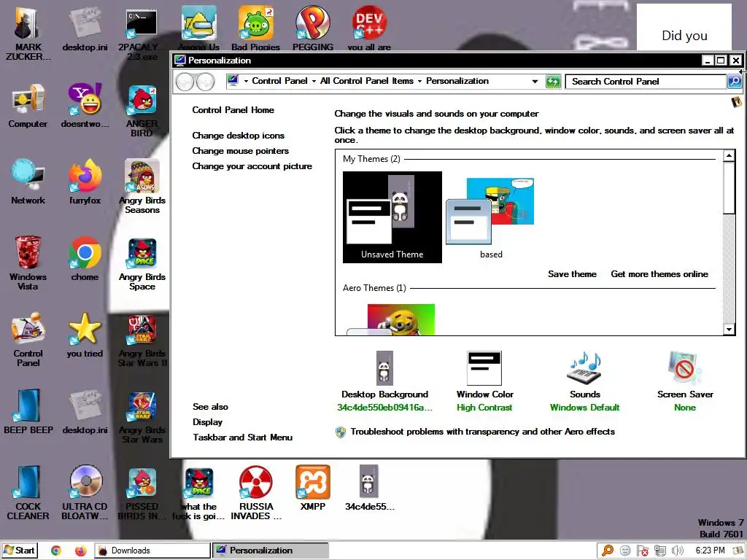
Task: Open the BEEP BEEP desktop icon
Action: pos(28,412)
